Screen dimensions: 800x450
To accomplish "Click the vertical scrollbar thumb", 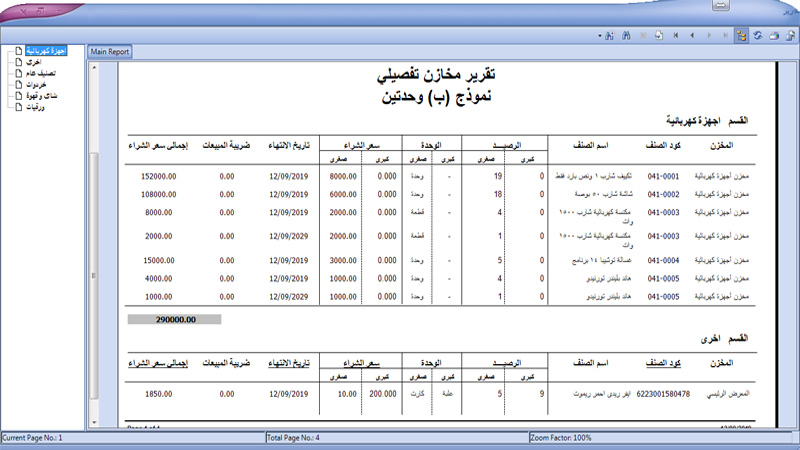I will click(x=94, y=276).
